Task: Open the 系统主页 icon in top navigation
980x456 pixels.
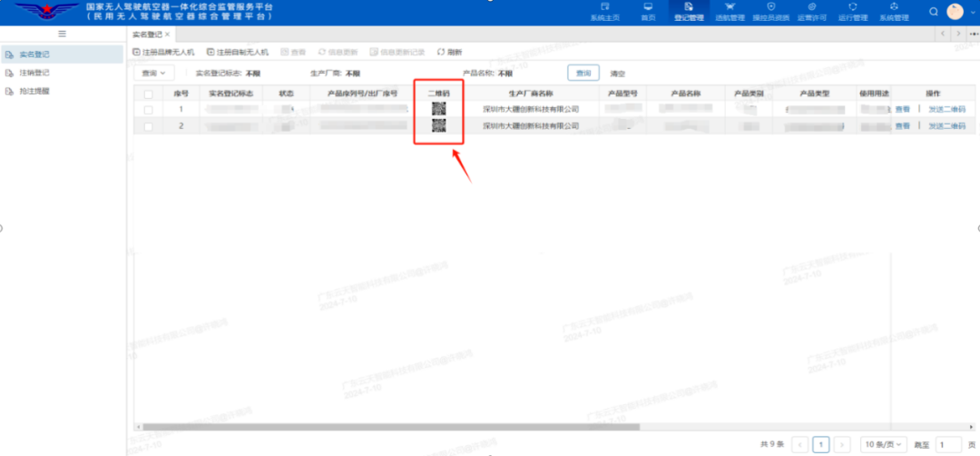Action: pos(603,7)
